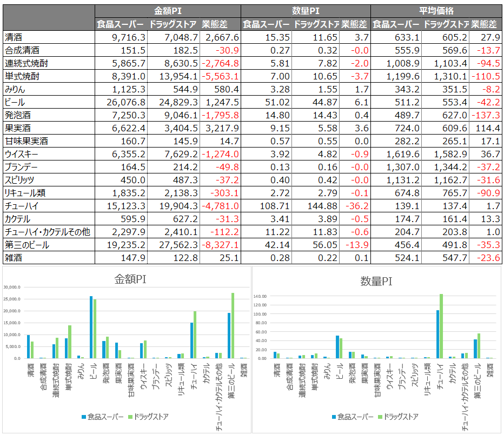The image size is (504, 435).
Task: Click 雑酒 row label in the table
Action: coord(49,258)
